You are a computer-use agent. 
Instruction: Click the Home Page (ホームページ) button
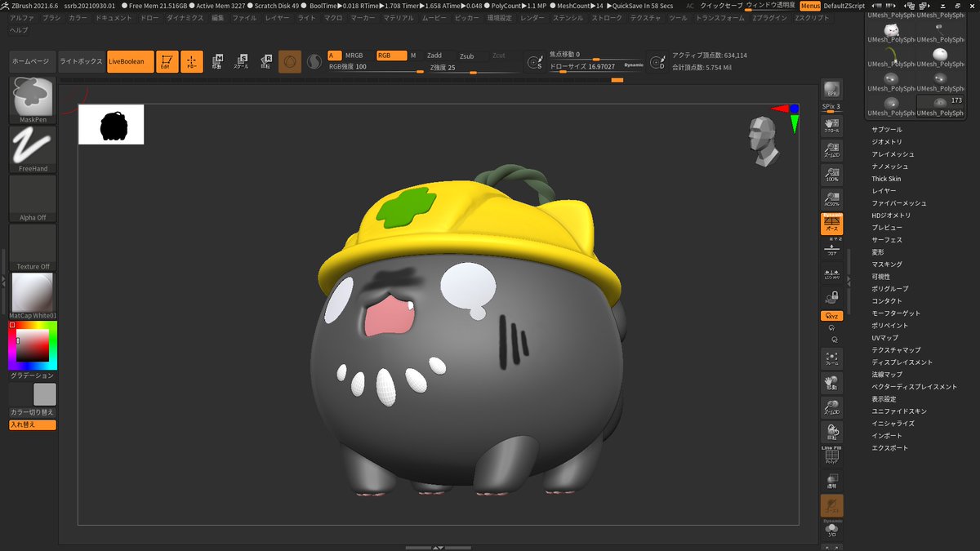tap(33, 62)
